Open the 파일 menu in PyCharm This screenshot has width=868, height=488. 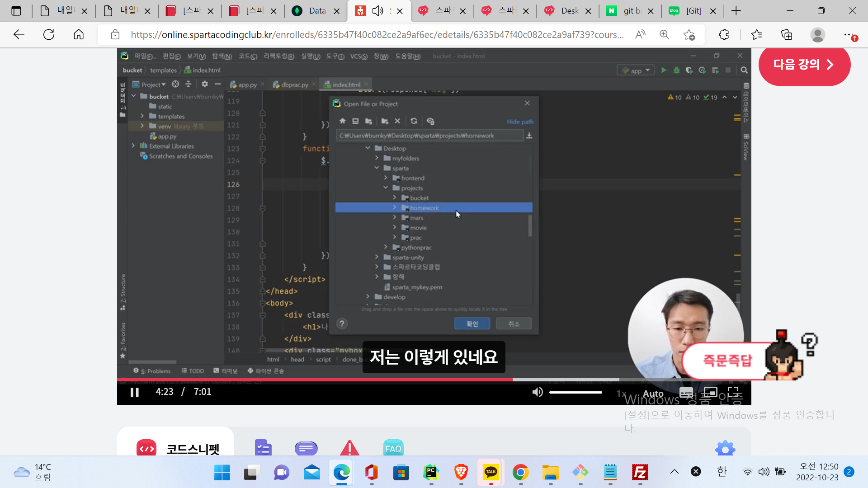(x=145, y=56)
